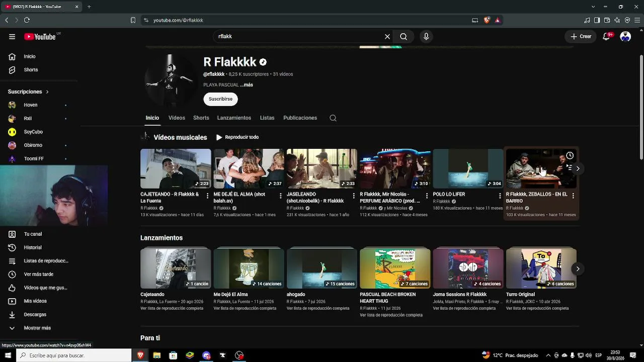The height and width of the screenshot is (362, 644).
Task: Open the Brave Shields lion icon
Action: pyautogui.click(x=487, y=20)
